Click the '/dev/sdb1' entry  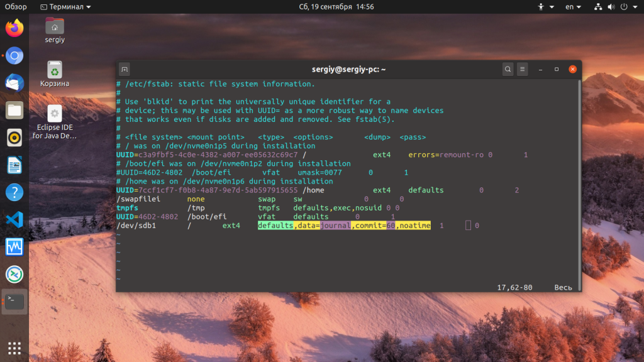(136, 226)
